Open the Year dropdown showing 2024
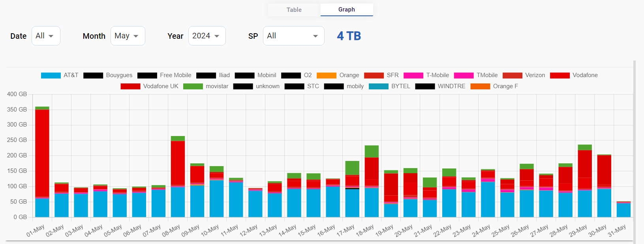Image resolution: width=644 pixels, height=244 pixels. tap(207, 36)
